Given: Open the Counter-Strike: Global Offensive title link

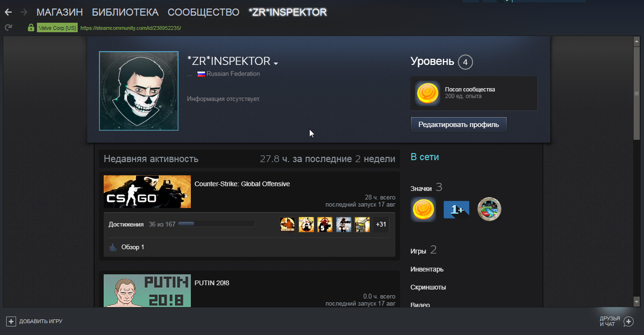Looking at the screenshot, I should click(x=242, y=184).
